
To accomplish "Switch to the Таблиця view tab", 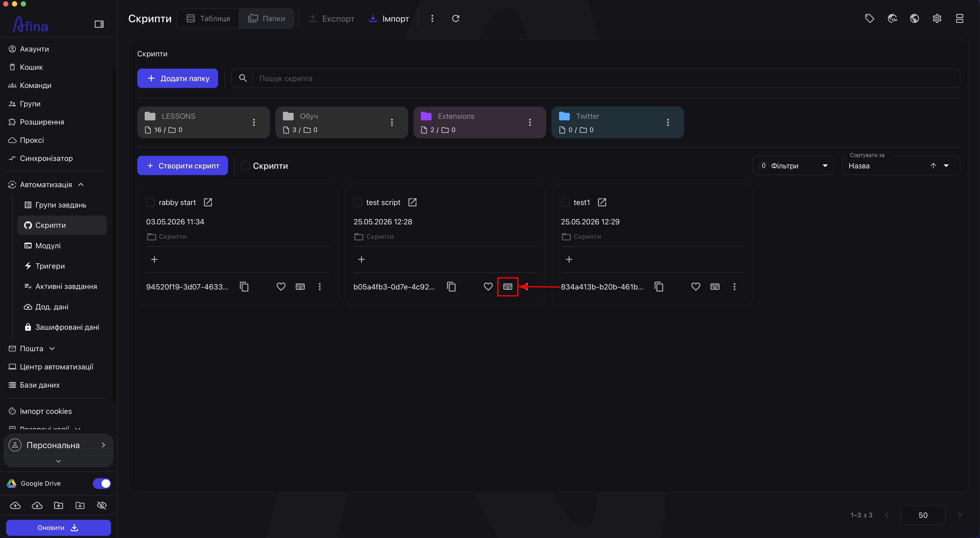I will pyautogui.click(x=208, y=18).
